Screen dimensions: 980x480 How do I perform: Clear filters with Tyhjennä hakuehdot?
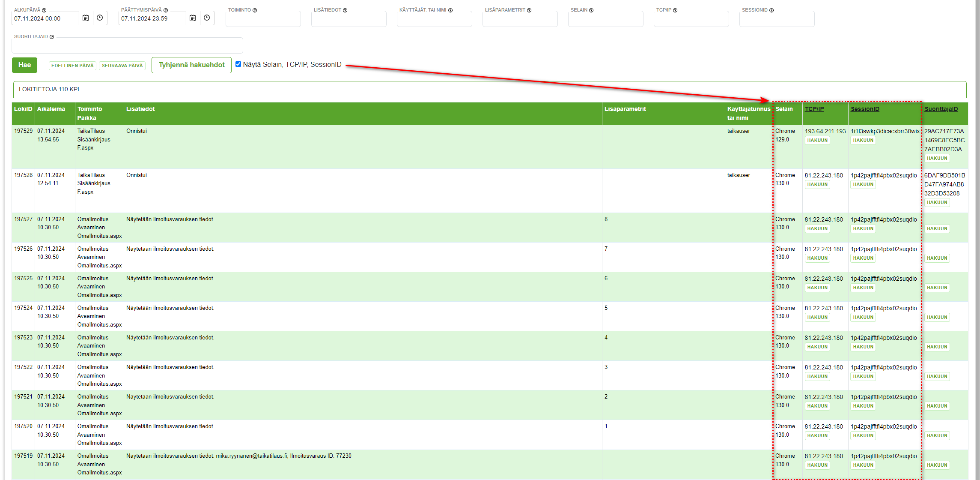click(191, 65)
